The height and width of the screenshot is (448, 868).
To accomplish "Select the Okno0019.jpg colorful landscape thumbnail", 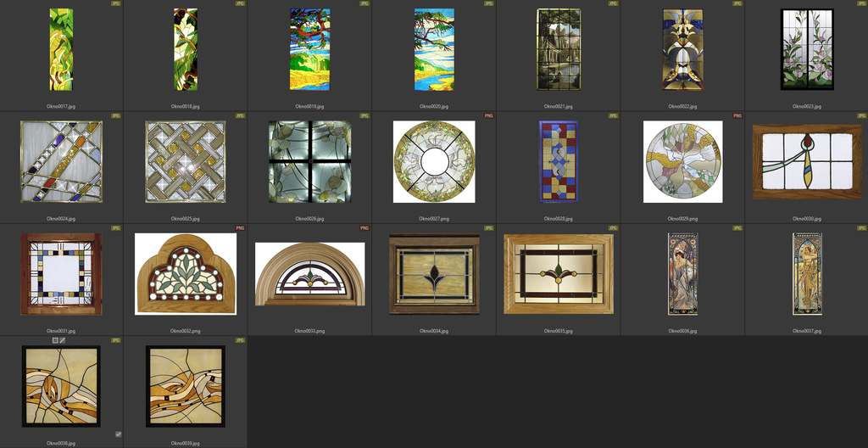I will click(x=309, y=49).
